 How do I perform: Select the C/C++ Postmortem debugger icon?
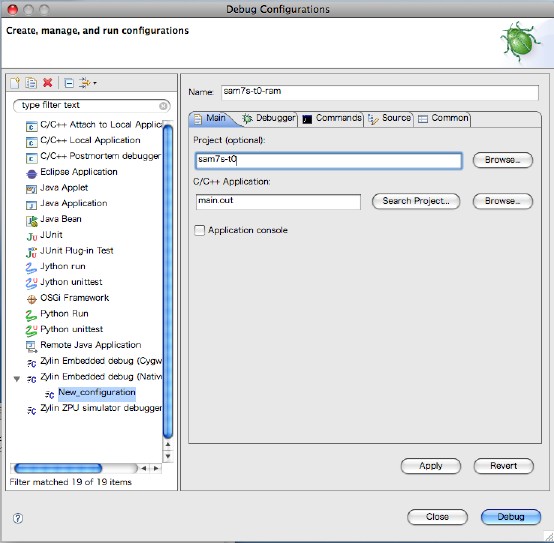click(31, 158)
